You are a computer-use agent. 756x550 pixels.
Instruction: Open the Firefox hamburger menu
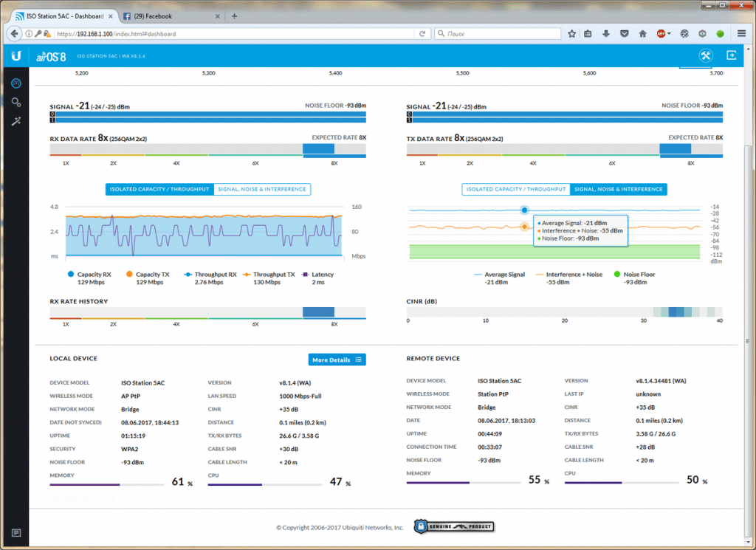[740, 33]
